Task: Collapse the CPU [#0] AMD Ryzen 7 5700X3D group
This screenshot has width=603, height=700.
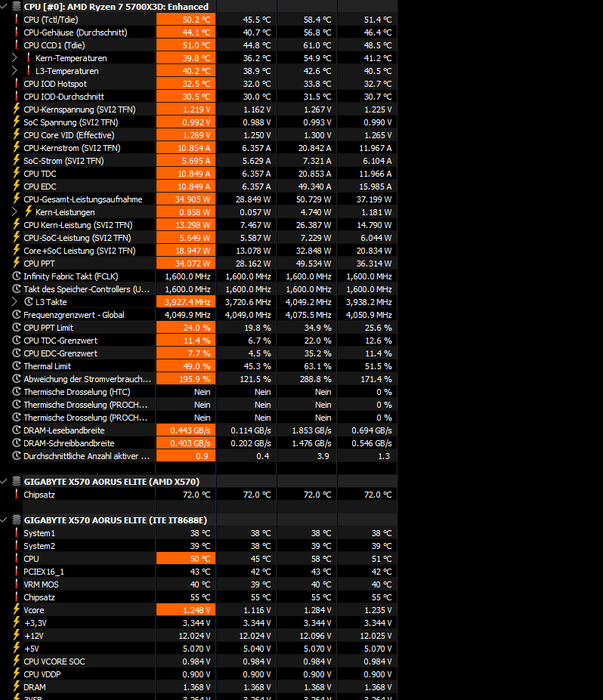Action: [x=4, y=7]
